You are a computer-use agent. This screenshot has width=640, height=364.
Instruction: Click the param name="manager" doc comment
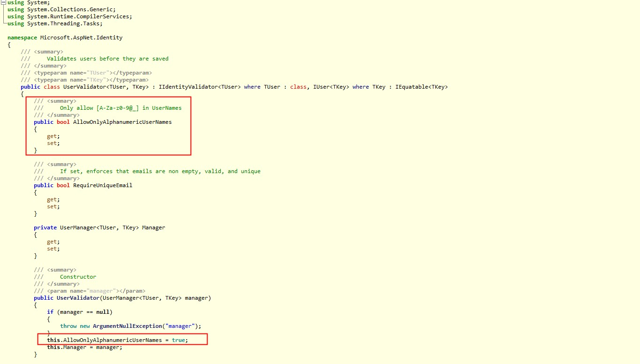click(90, 291)
